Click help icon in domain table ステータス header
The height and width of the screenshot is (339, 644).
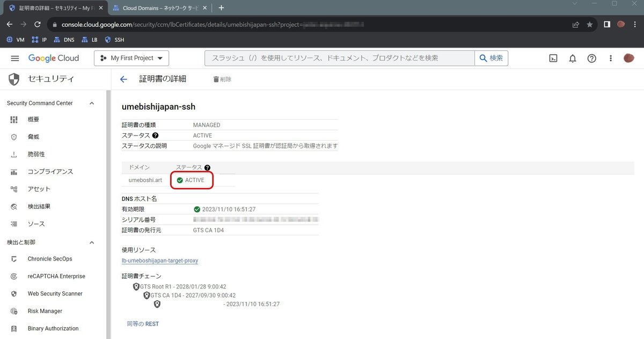click(x=207, y=168)
